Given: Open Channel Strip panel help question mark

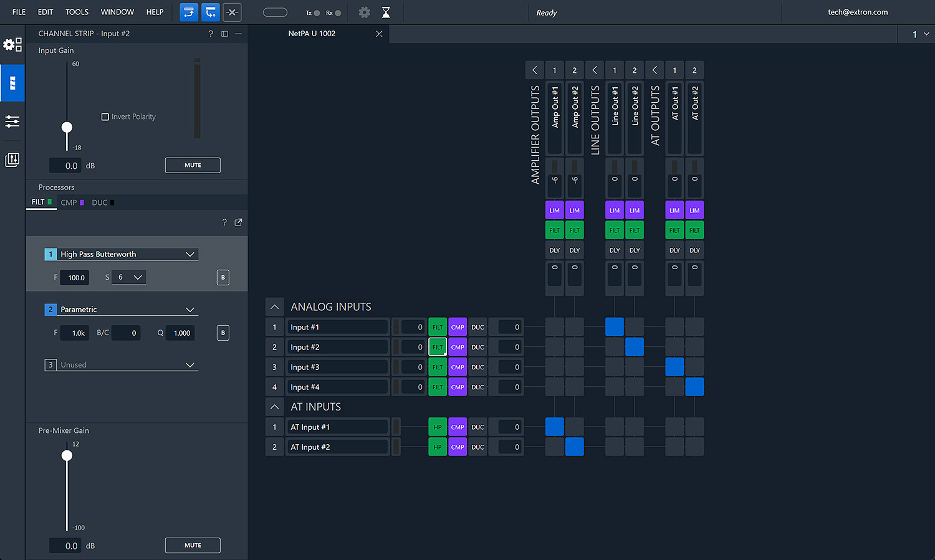Looking at the screenshot, I should (x=211, y=34).
